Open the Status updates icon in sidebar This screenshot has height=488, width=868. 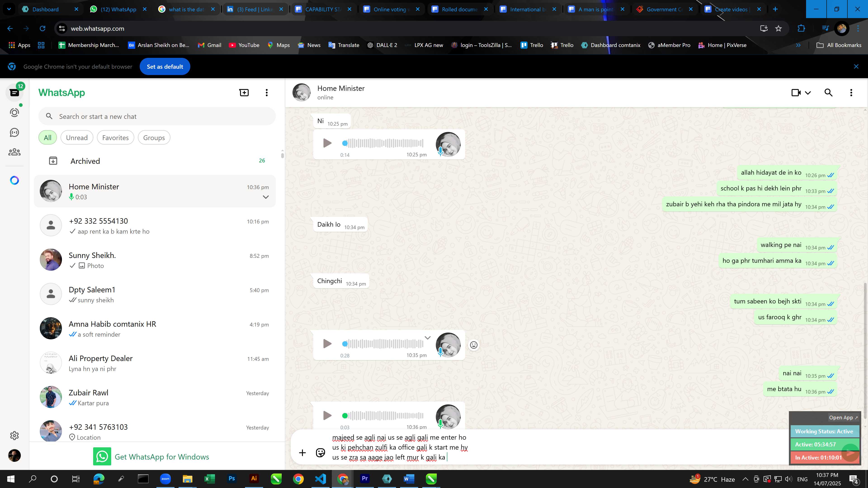coord(14,112)
